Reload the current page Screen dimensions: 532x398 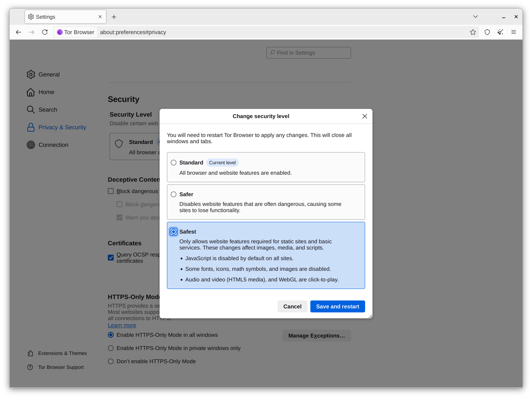pyautogui.click(x=45, y=32)
